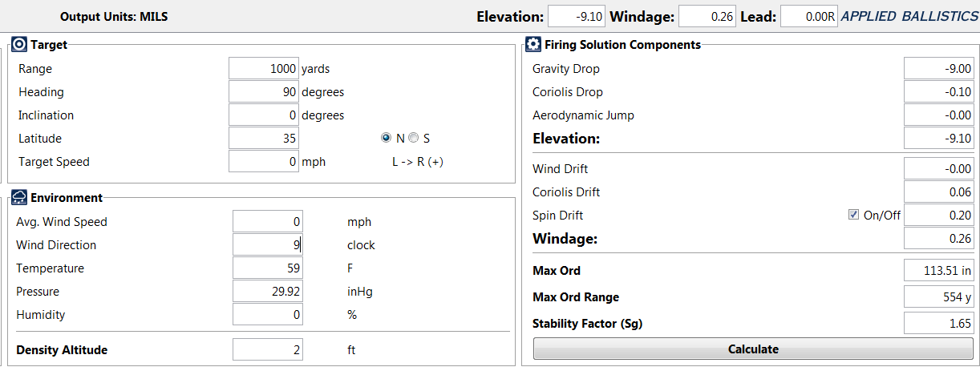Toggle the Spin Drift On/Off checkbox
980x375 pixels.
pyautogui.click(x=853, y=216)
